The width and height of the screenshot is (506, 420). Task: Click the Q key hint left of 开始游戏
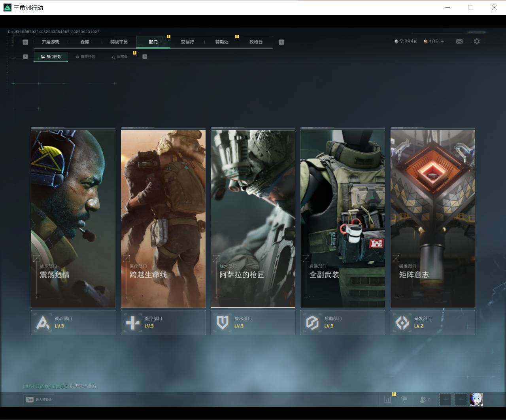(x=25, y=42)
